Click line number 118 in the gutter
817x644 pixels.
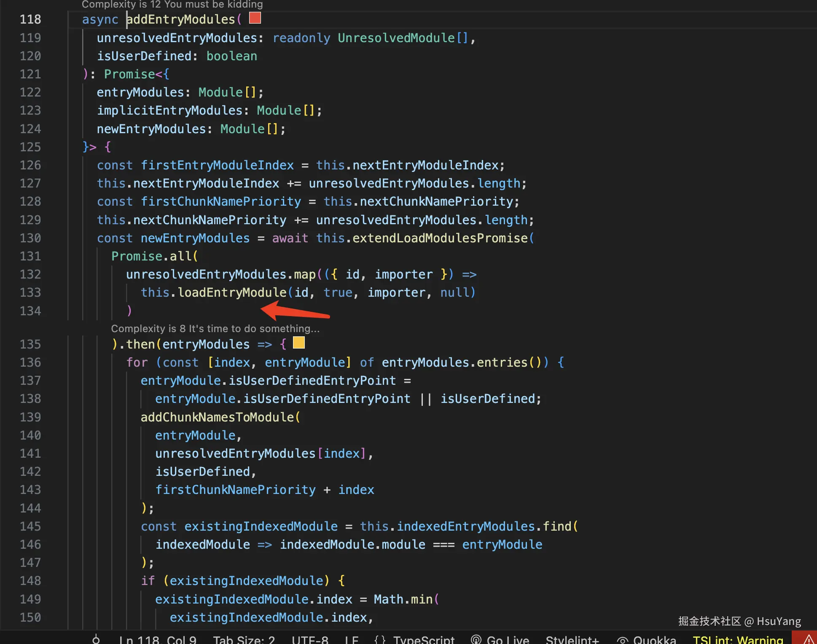30,19
